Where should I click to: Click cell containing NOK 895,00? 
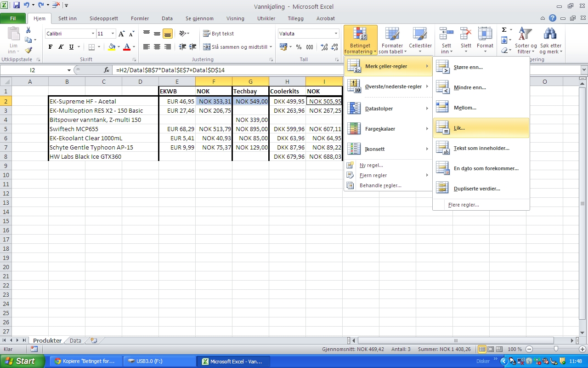[251, 129]
